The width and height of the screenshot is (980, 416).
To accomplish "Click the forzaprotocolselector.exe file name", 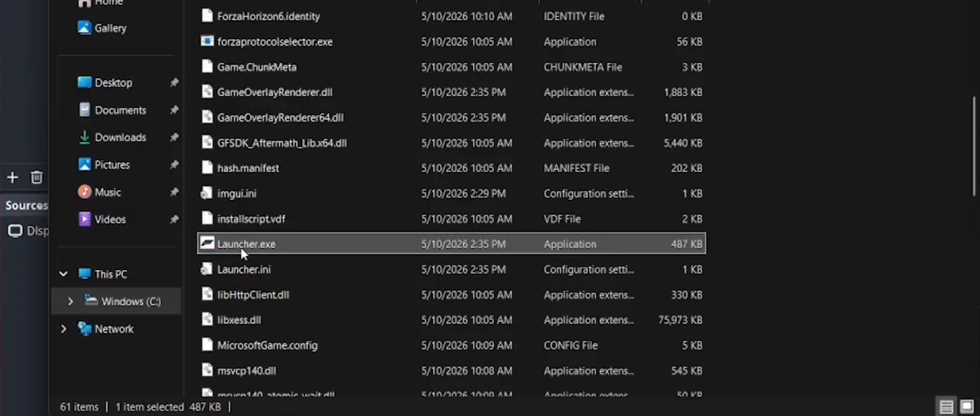I will [x=274, y=42].
